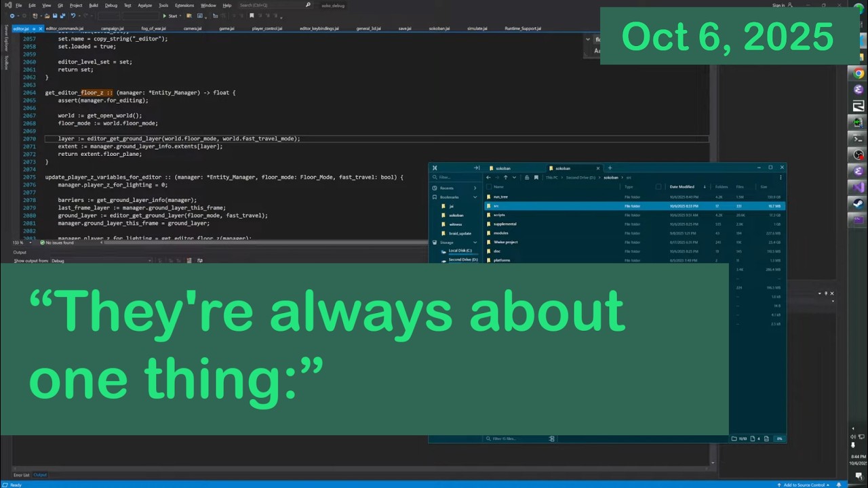
Task: Collapse the file manager sidebar panel
Action: [x=477, y=168]
